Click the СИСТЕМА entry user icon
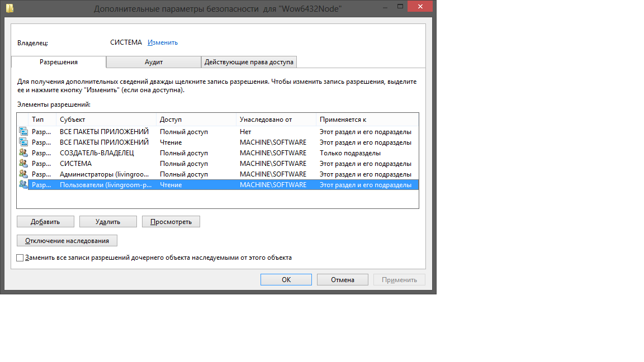644x362 pixels. click(23, 164)
